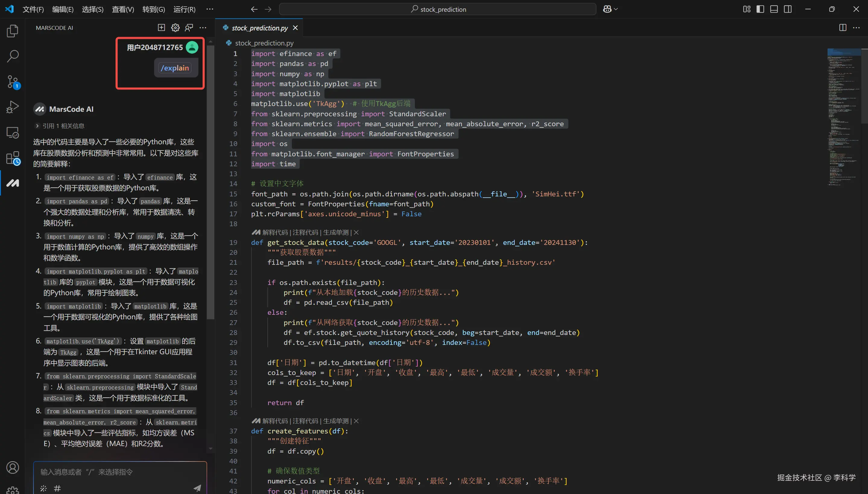Expand the hidden menus via the menu bar ellipsis
Image resolution: width=868 pixels, height=494 pixels.
[x=210, y=9]
